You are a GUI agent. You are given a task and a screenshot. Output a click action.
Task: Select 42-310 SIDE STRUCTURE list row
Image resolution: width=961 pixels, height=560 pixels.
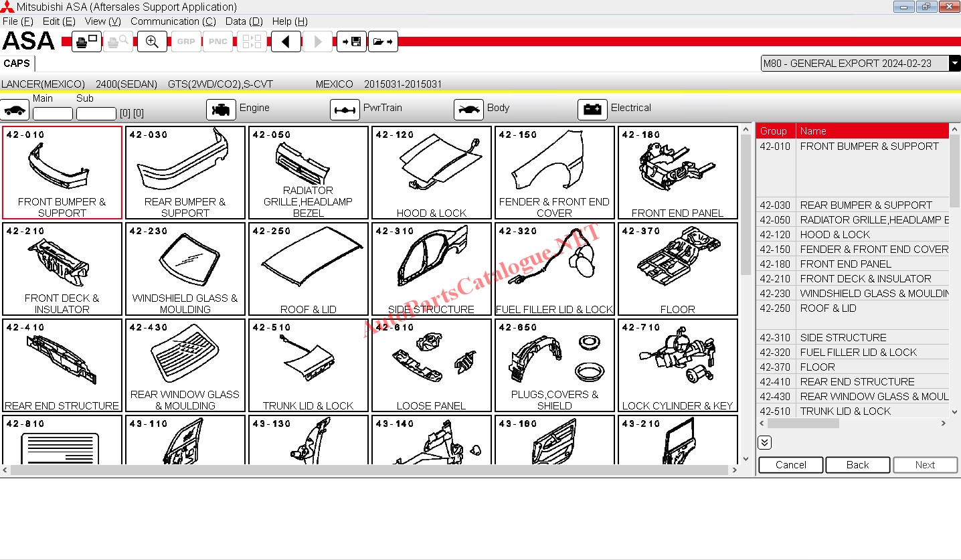(x=853, y=338)
